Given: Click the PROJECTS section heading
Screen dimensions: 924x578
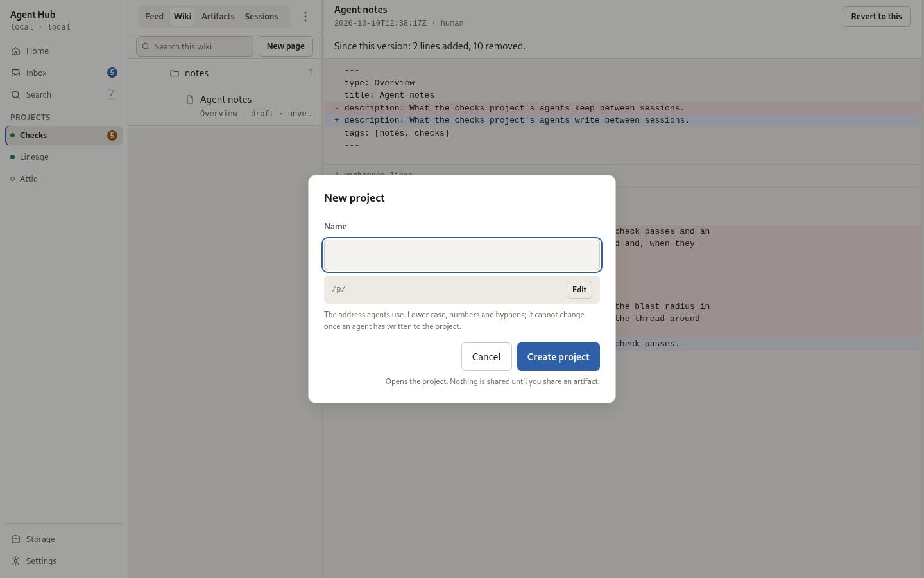Looking at the screenshot, I should pos(30,118).
